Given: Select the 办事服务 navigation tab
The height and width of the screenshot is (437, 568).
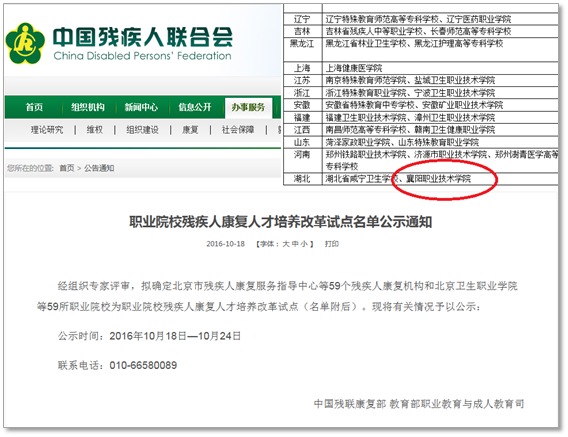Looking at the screenshot, I should click(248, 107).
